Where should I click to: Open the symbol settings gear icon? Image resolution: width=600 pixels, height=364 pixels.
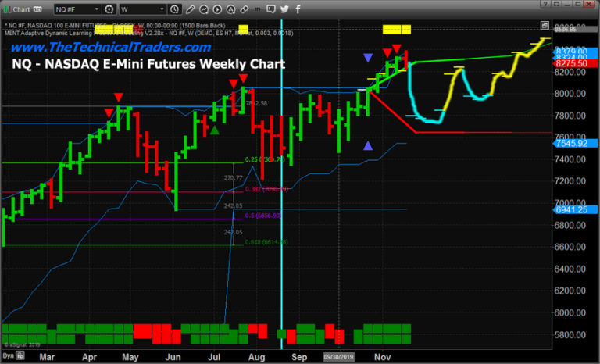109,9
